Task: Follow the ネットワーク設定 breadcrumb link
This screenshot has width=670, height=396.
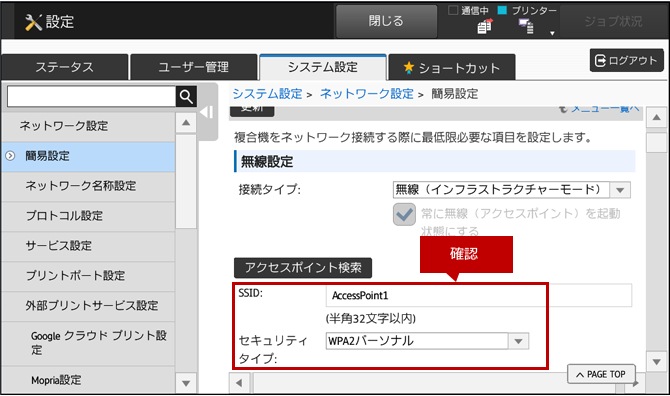Action: [x=367, y=94]
